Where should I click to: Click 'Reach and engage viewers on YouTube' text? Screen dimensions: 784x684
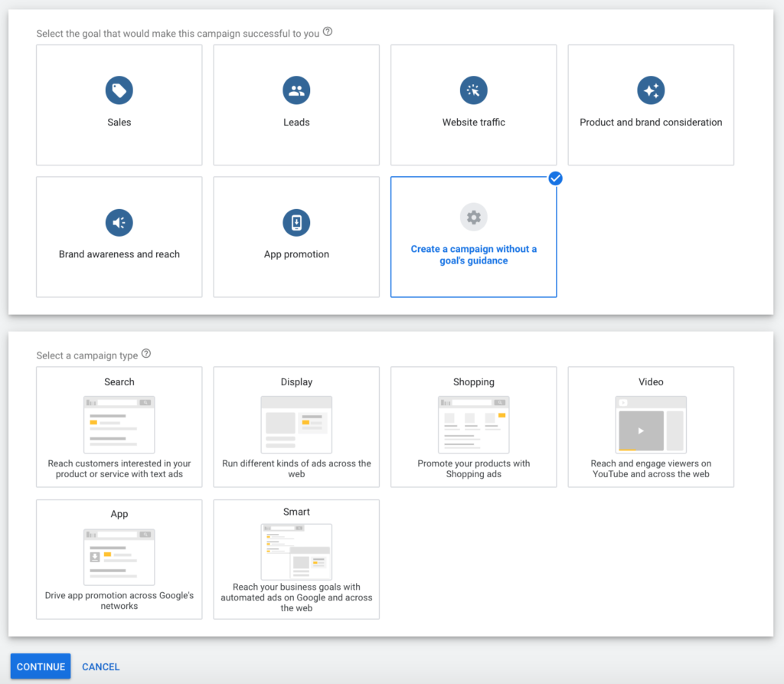coord(651,469)
